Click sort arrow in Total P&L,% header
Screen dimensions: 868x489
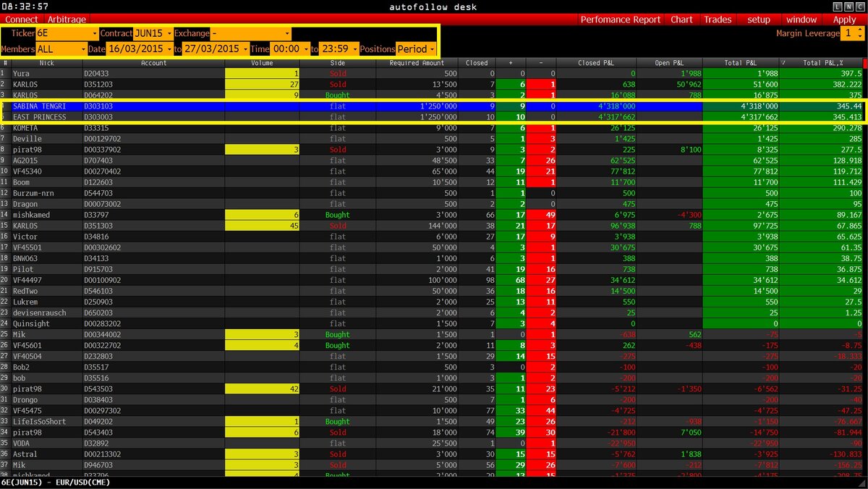[x=784, y=63]
